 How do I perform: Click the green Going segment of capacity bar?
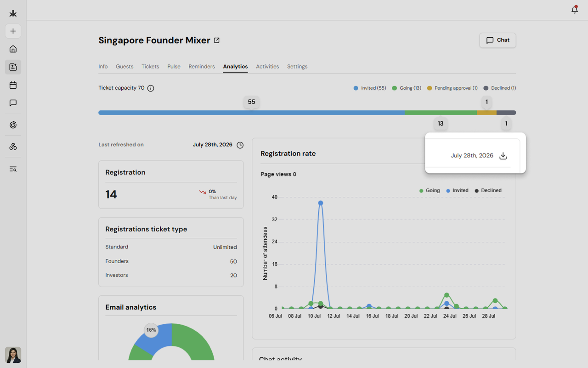point(441,113)
